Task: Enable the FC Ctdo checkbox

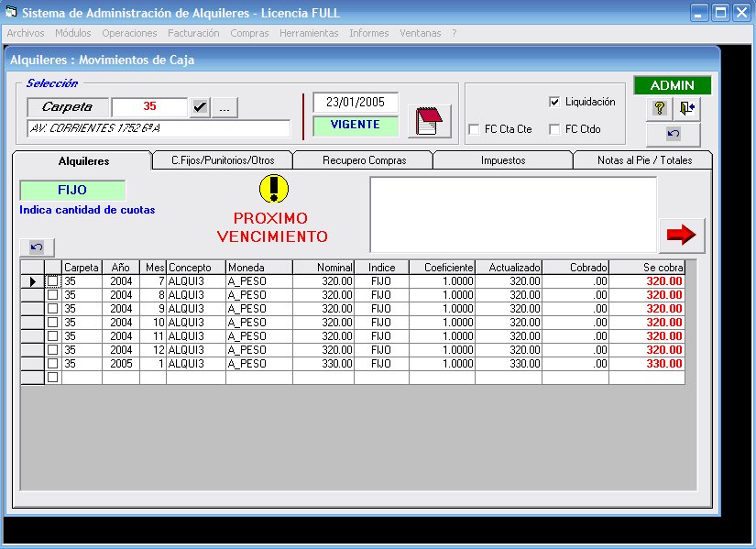Action: tap(554, 129)
